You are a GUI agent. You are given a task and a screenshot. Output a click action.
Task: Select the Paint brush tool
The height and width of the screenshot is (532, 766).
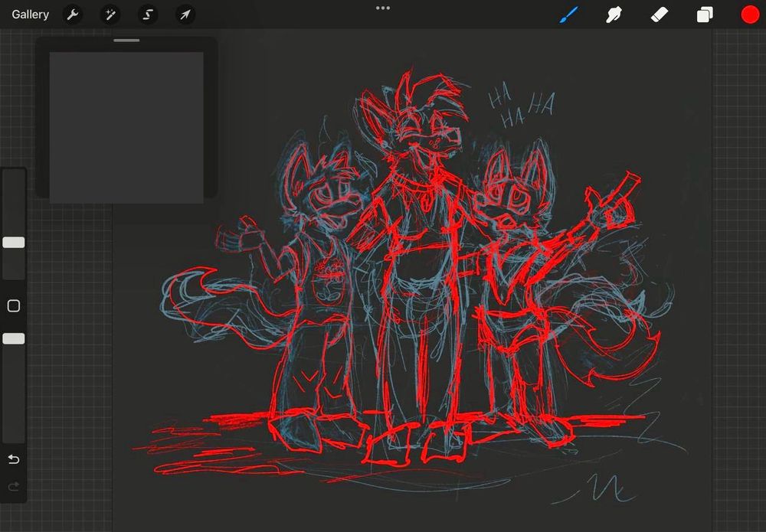(x=569, y=15)
